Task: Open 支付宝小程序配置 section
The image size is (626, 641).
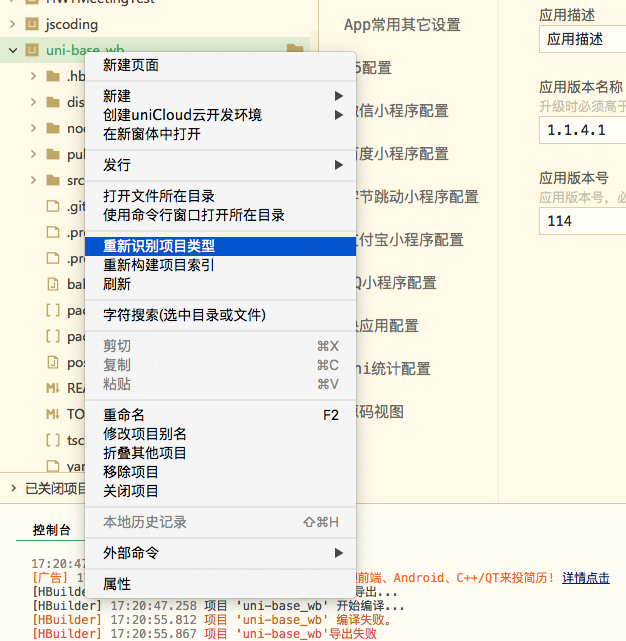Action: pos(410,240)
